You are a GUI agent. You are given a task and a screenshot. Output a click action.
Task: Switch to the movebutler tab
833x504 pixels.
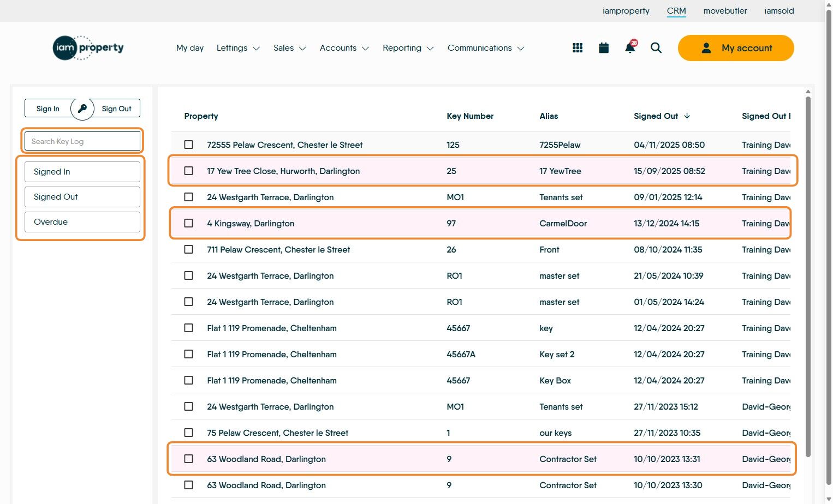pyautogui.click(x=725, y=11)
